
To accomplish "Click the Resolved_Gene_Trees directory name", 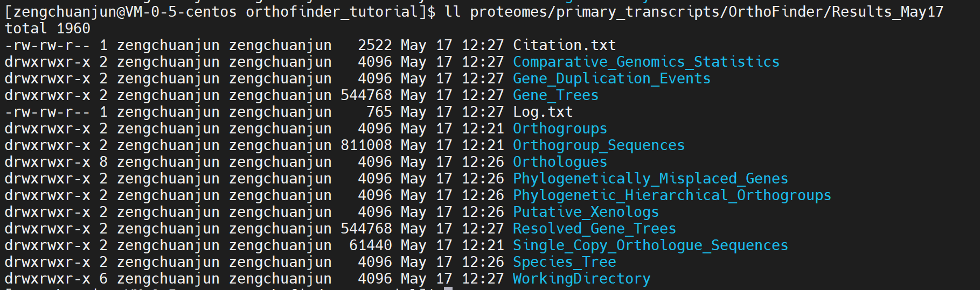I will (x=594, y=229).
